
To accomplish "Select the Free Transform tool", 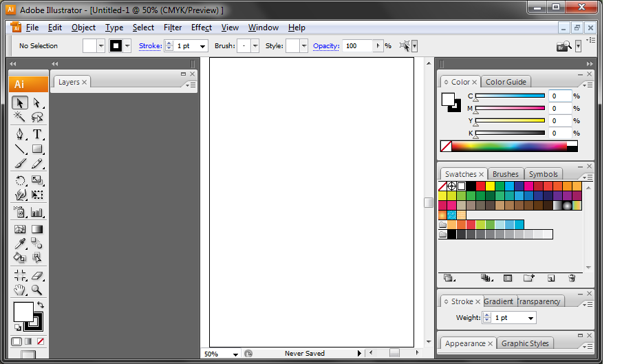I will pos(36,195).
